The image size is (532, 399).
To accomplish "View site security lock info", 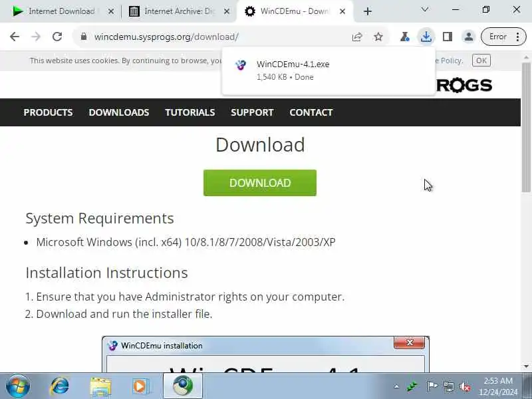I will [x=84, y=37].
